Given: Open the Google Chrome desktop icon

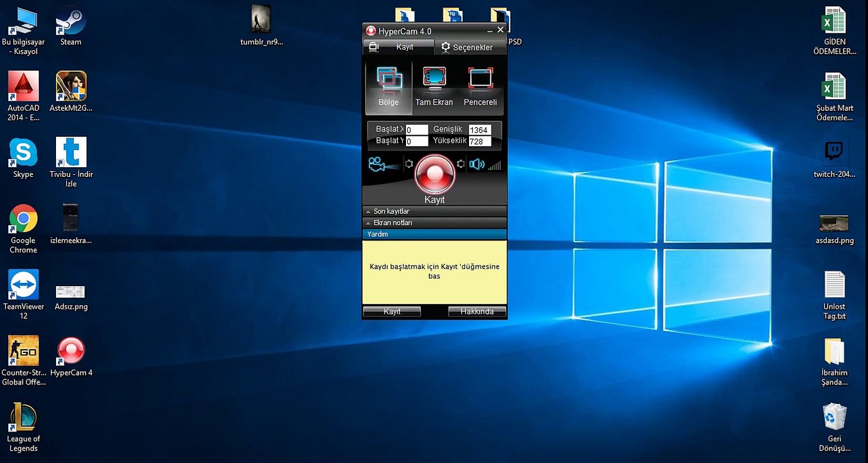Looking at the screenshot, I should coord(23,220).
